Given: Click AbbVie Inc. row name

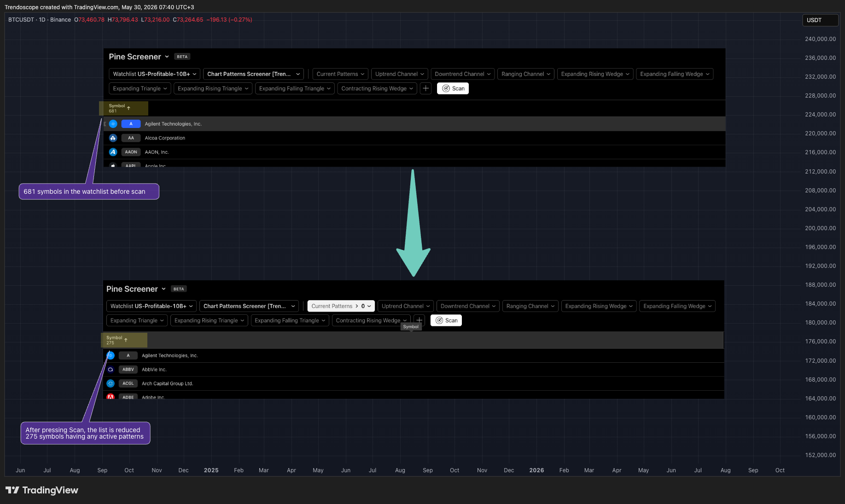Looking at the screenshot, I should pos(154,370).
